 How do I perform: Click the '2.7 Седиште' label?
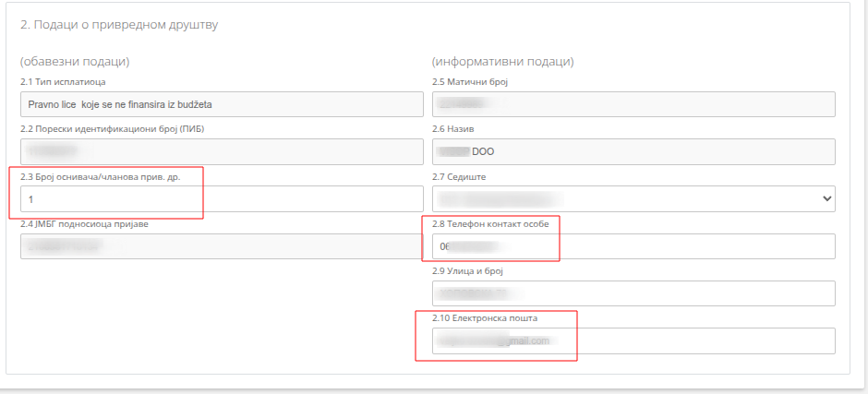(x=459, y=176)
